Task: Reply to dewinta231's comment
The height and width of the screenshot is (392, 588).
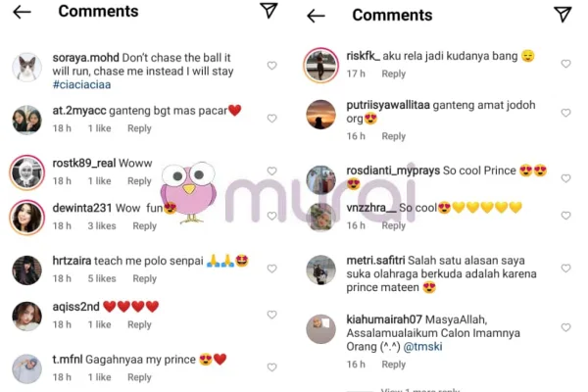Action: click(144, 226)
